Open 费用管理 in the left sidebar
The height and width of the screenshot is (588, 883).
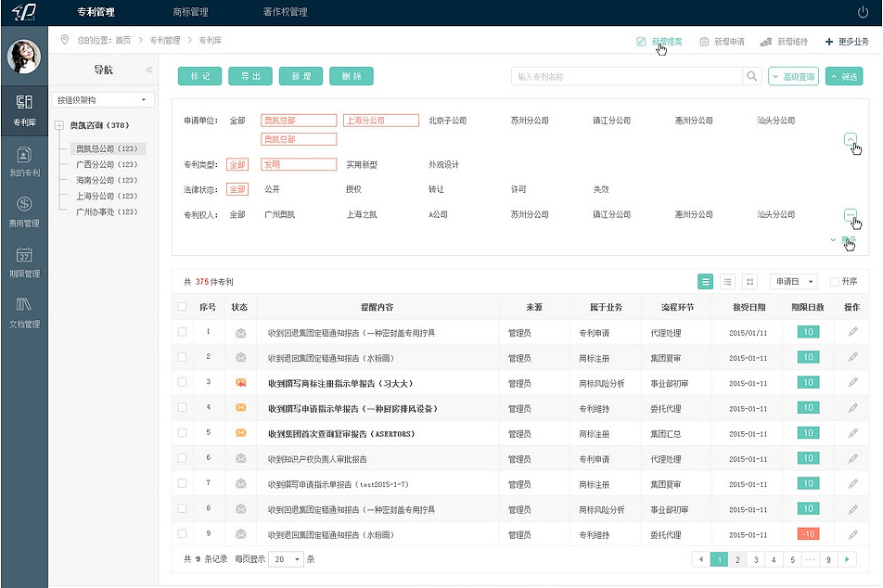(24, 211)
